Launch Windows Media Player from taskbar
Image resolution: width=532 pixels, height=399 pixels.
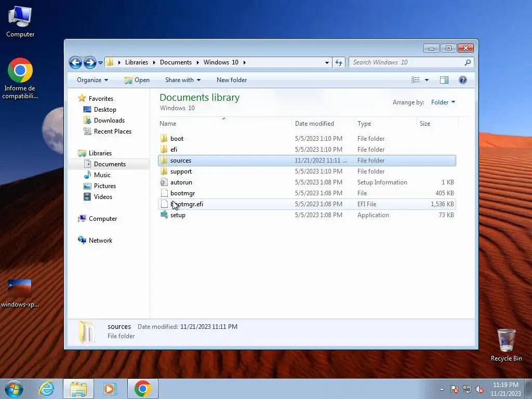click(110, 389)
